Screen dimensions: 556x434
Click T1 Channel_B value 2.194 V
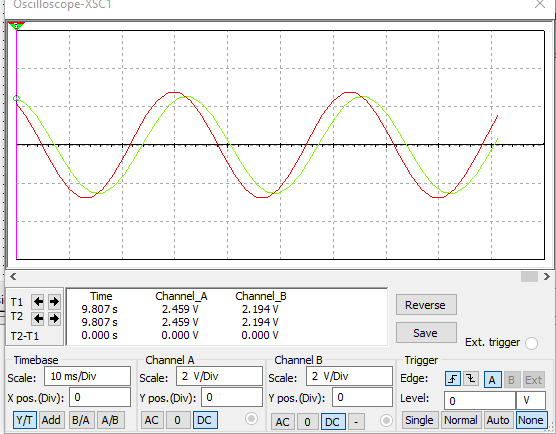pos(260,309)
